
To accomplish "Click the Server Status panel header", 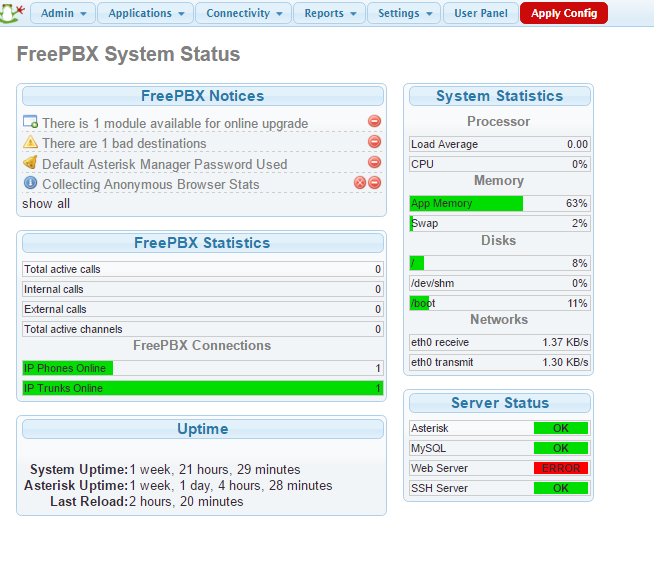I will 500,403.
